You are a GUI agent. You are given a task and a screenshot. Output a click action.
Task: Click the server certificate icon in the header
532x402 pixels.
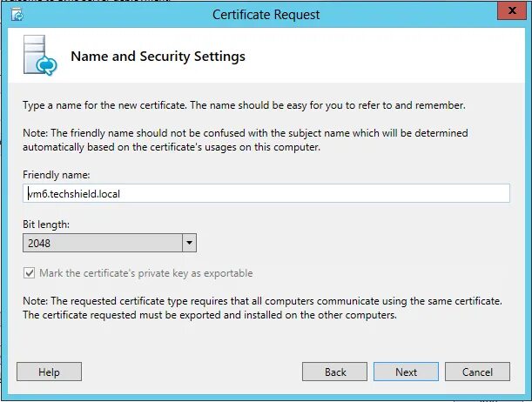[x=38, y=58]
